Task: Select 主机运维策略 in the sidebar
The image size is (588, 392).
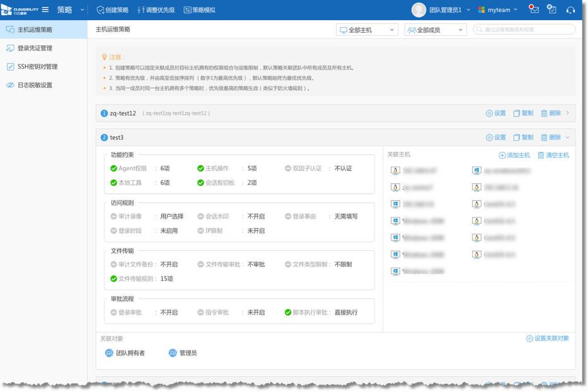Action: [x=43, y=30]
